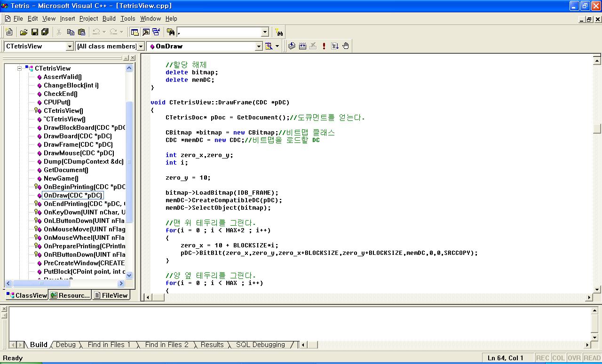Click the Build project icon
This screenshot has height=364, width=602.
click(x=303, y=46)
